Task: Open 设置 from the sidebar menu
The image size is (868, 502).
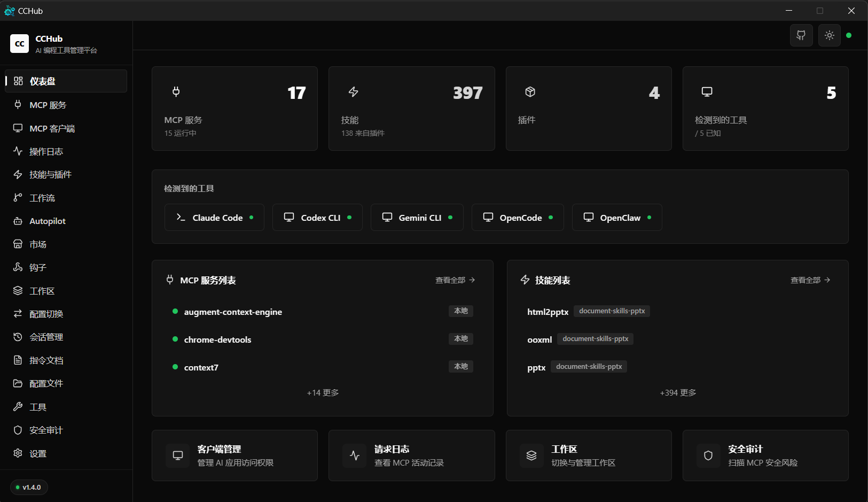Action: click(x=38, y=453)
